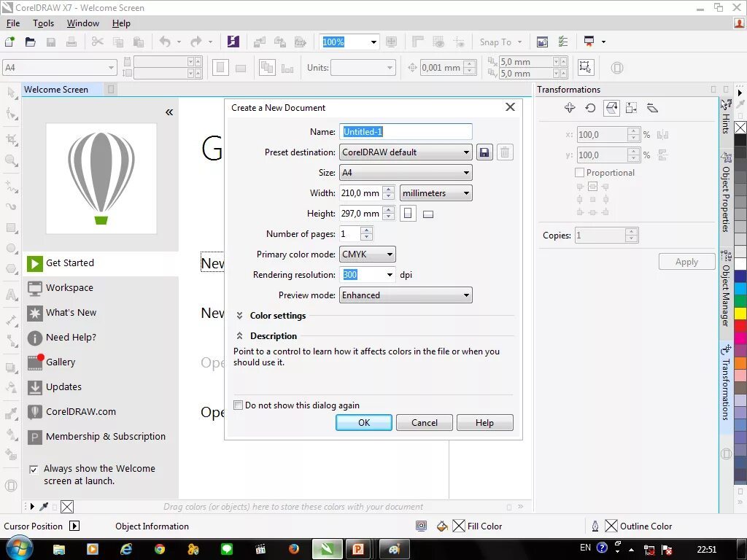Open Preset destination dropdown
The image size is (747, 560).
[406, 152]
